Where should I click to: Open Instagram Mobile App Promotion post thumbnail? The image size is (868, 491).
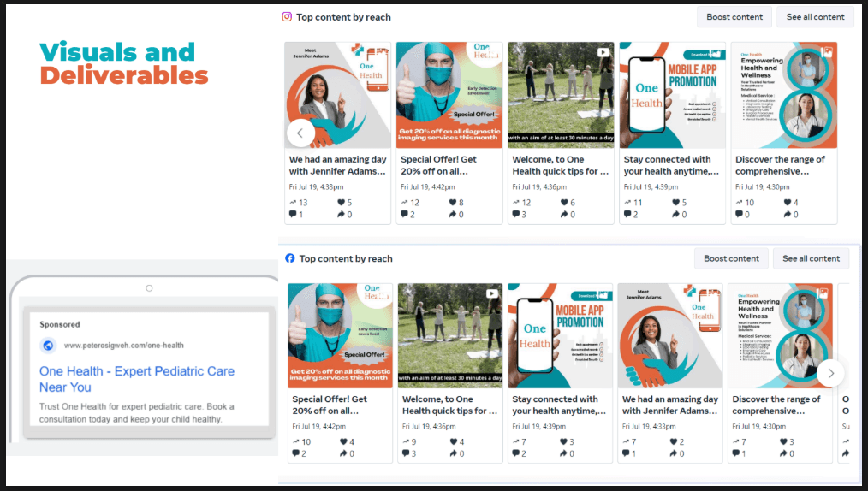672,95
